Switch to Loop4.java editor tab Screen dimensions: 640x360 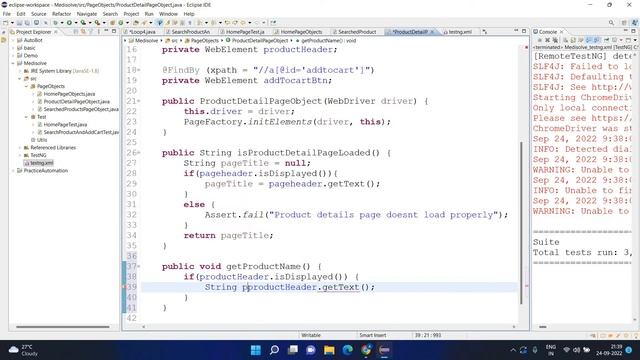point(143,31)
